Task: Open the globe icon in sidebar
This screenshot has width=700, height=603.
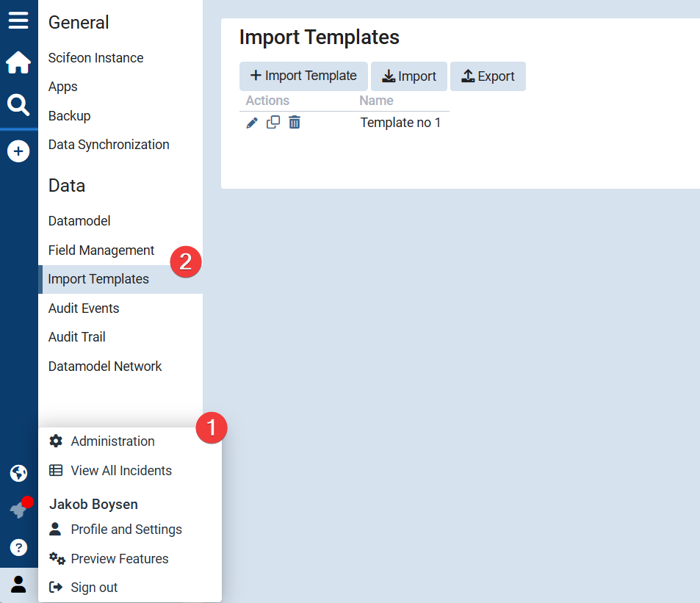Action: (18, 473)
